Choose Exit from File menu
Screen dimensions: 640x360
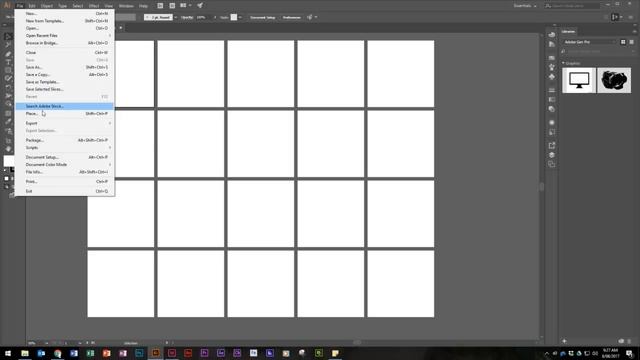[64, 191]
